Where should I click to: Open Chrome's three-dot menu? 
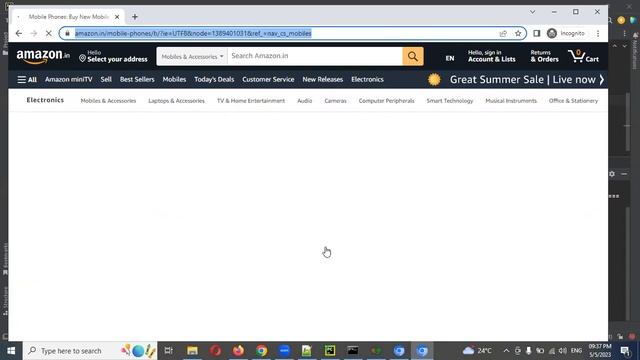tap(598, 33)
